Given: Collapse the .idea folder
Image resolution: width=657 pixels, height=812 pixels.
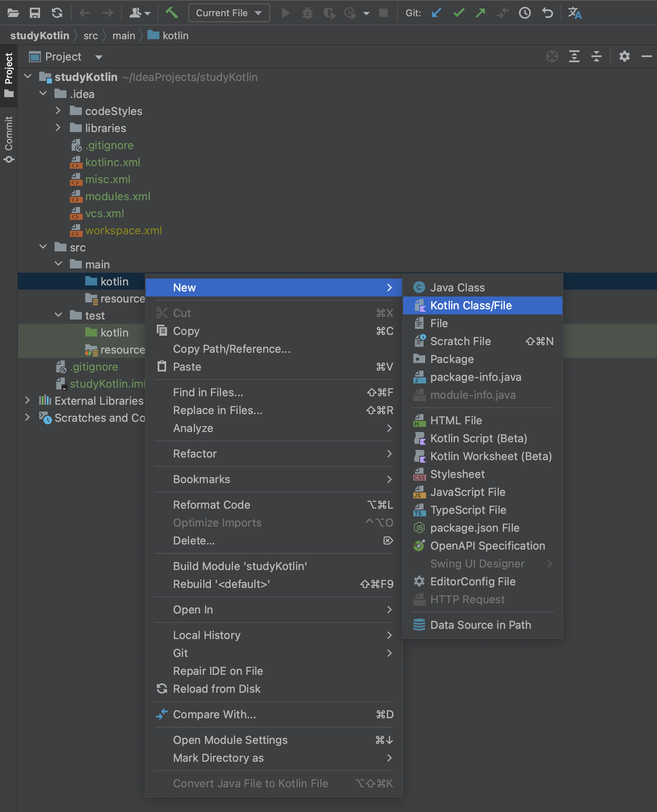Looking at the screenshot, I should [43, 93].
